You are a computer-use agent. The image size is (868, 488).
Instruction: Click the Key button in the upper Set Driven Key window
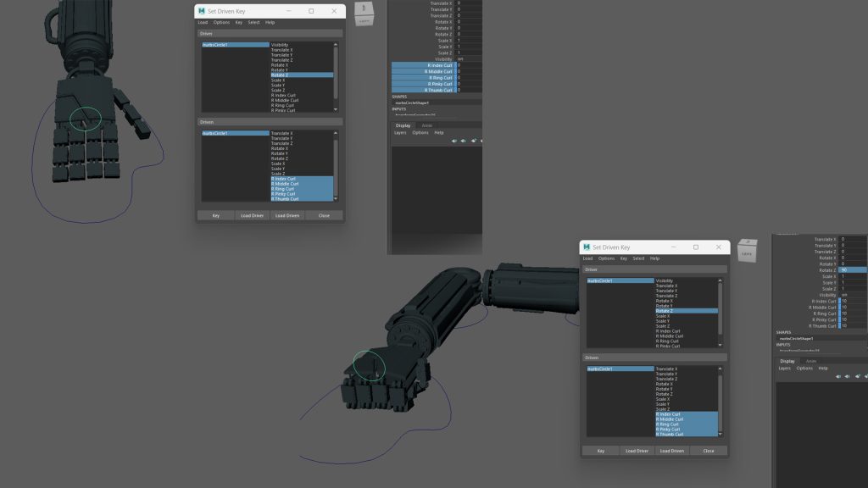tap(216, 215)
